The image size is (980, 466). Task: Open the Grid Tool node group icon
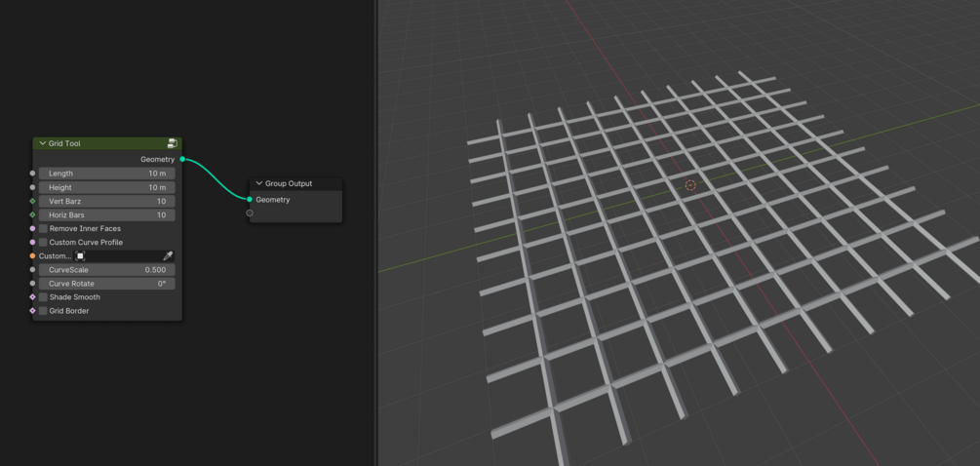click(x=172, y=143)
